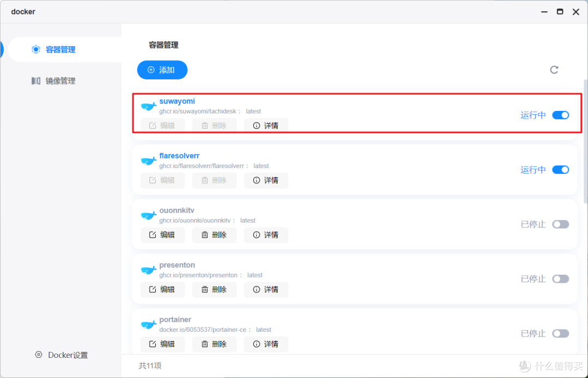Open Docker设置 at sidebar bottom

coord(61,355)
